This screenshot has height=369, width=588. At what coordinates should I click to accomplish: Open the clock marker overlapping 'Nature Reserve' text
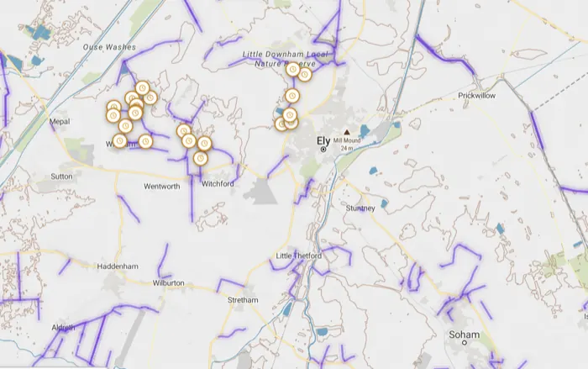click(293, 70)
